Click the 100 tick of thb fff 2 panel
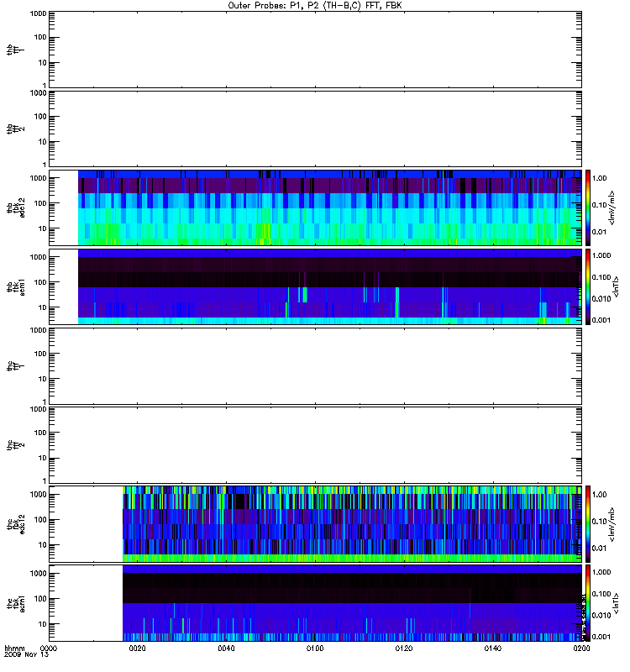 [x=40, y=117]
